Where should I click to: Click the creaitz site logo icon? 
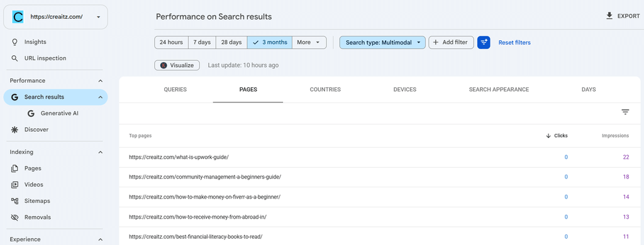18,17
